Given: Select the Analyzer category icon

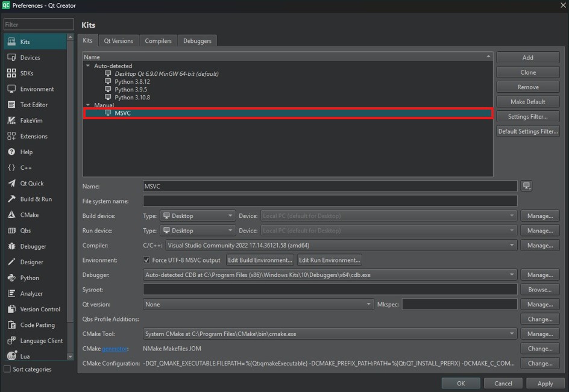Looking at the screenshot, I should [x=11, y=293].
